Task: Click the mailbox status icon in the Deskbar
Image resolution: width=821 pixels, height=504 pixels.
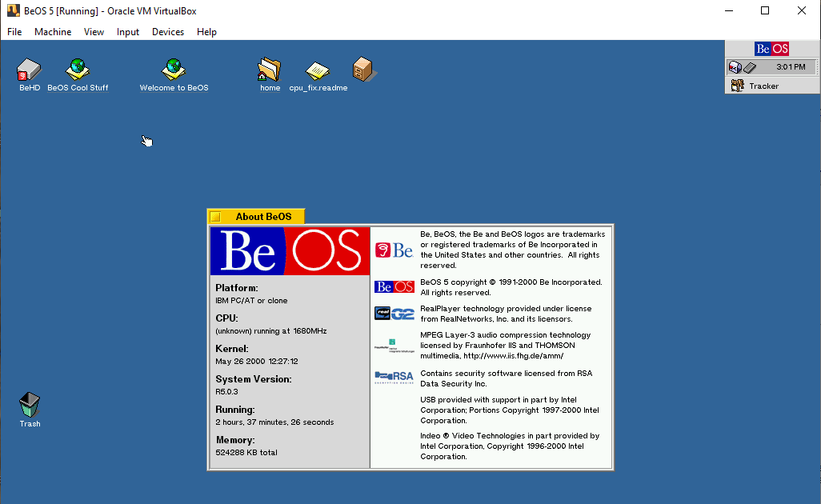Action: 735,67
